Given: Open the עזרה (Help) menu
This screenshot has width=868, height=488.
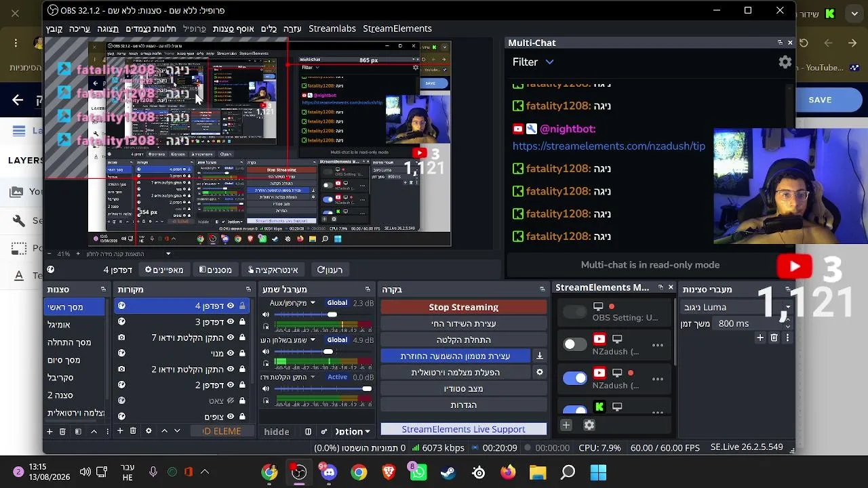Looking at the screenshot, I should (292, 28).
